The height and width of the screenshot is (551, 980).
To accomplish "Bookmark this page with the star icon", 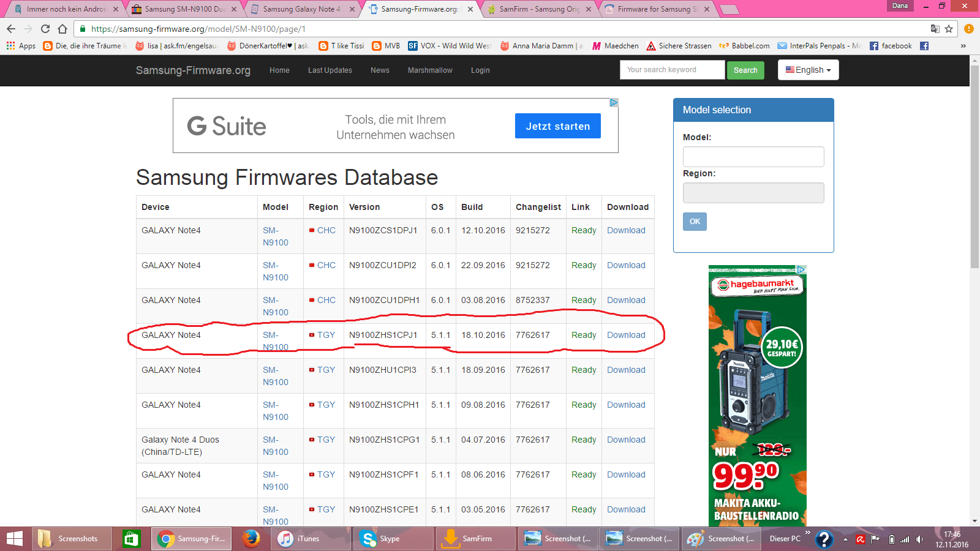I will pos(949,29).
